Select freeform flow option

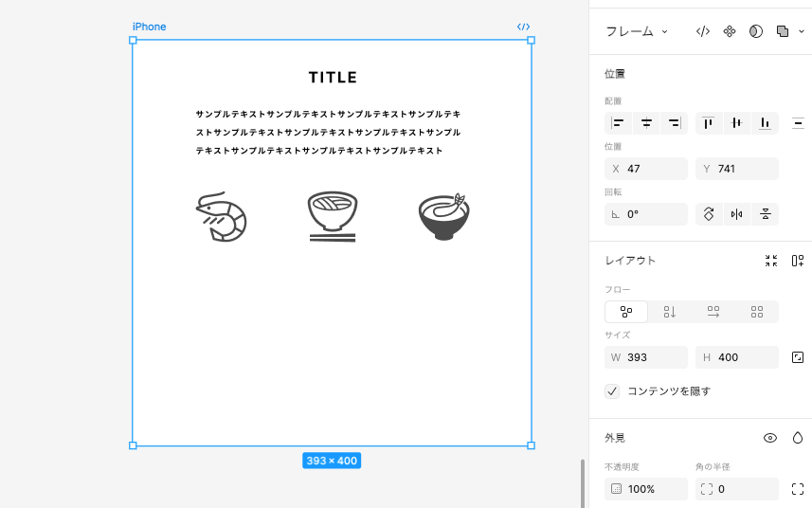pos(626,312)
